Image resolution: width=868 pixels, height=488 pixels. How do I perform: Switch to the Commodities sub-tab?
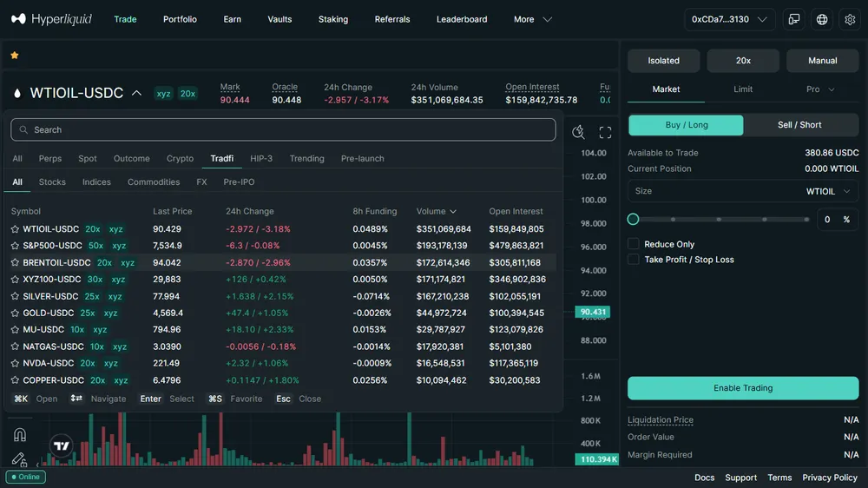154,181
